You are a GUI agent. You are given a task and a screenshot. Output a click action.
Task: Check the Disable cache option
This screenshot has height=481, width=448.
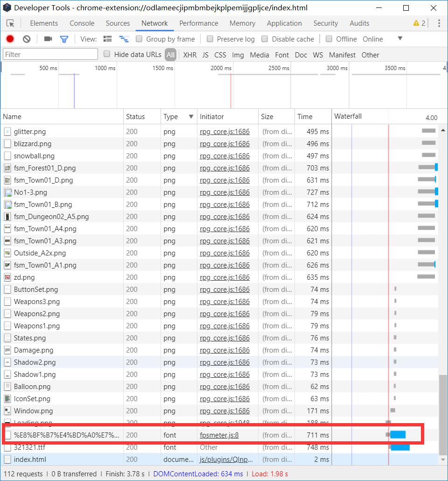[265, 39]
